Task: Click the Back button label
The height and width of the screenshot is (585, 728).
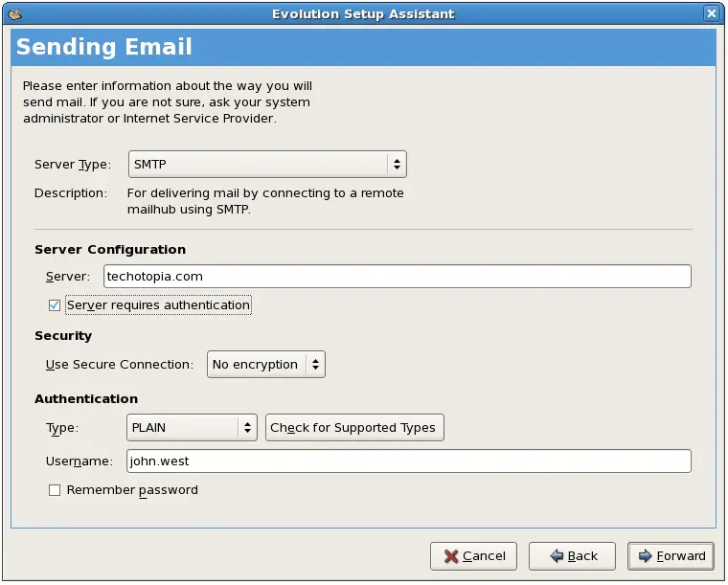Action: (582, 556)
